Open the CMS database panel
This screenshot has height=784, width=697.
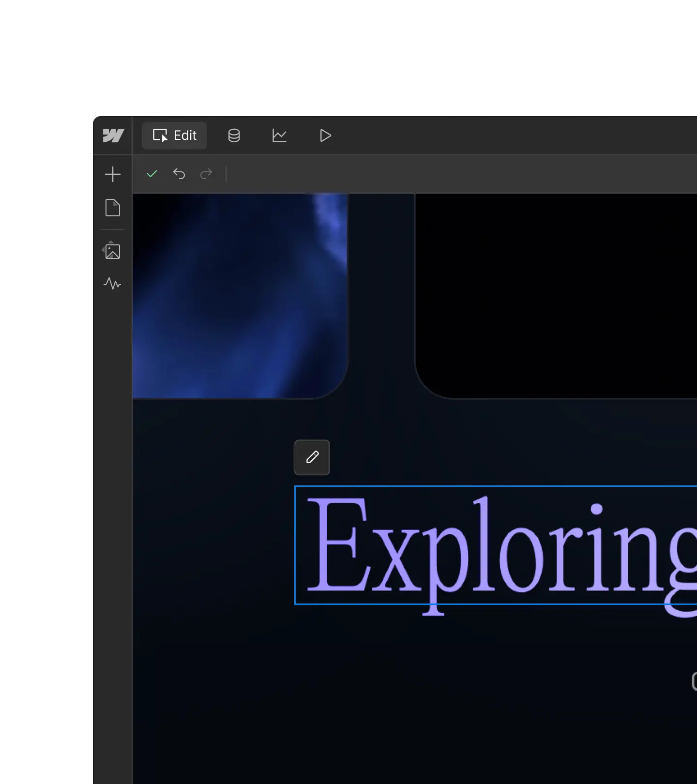(x=234, y=136)
